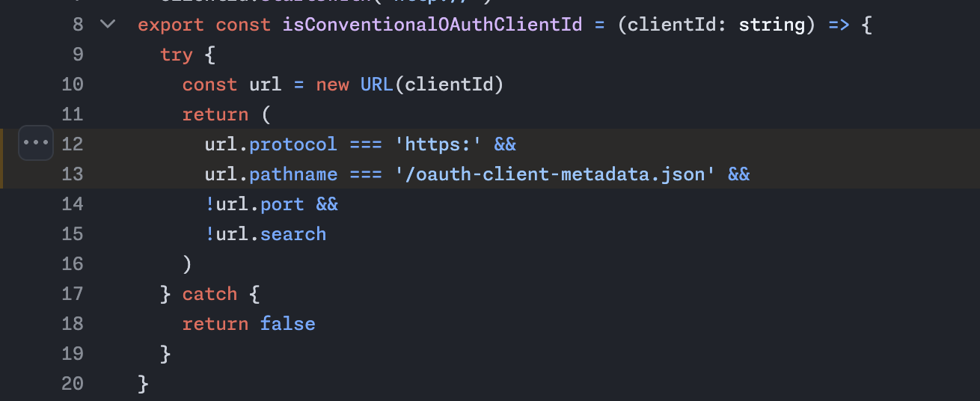Screen dimensions: 980x401
Task: Click the 'port' property on line 14
Action: click(282, 203)
